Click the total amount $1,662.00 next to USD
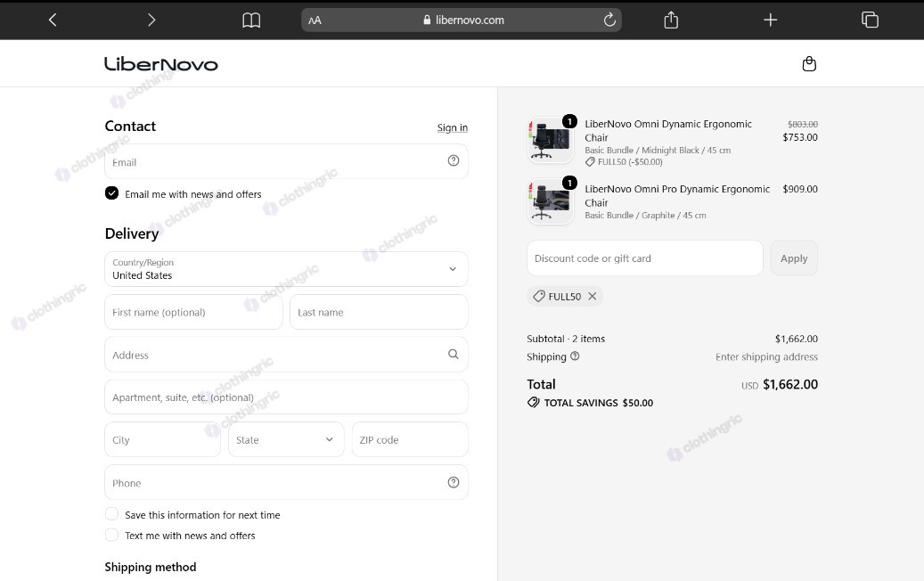Screen dimensions: 924x581 click(x=790, y=384)
